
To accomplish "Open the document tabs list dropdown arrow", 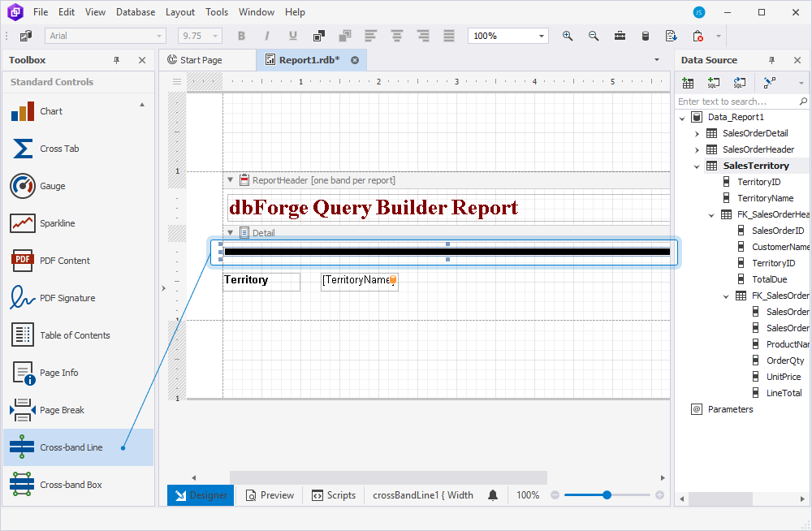I will (x=657, y=60).
